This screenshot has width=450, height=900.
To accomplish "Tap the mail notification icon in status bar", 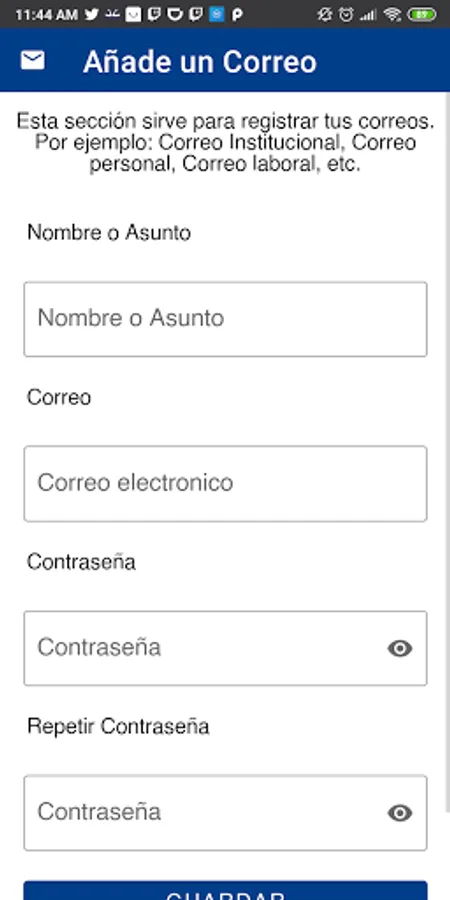I will click(133, 14).
